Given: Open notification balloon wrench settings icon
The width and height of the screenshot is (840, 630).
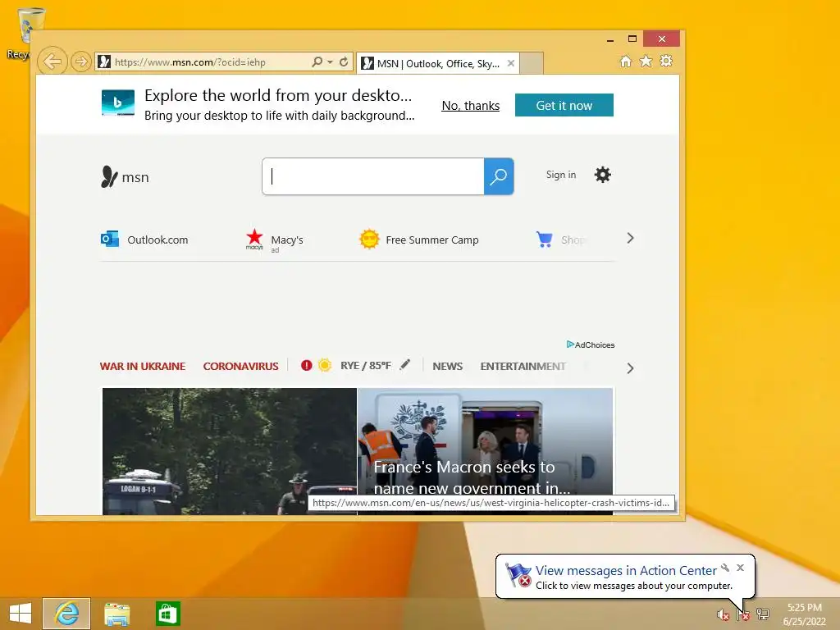Looking at the screenshot, I should [x=725, y=568].
